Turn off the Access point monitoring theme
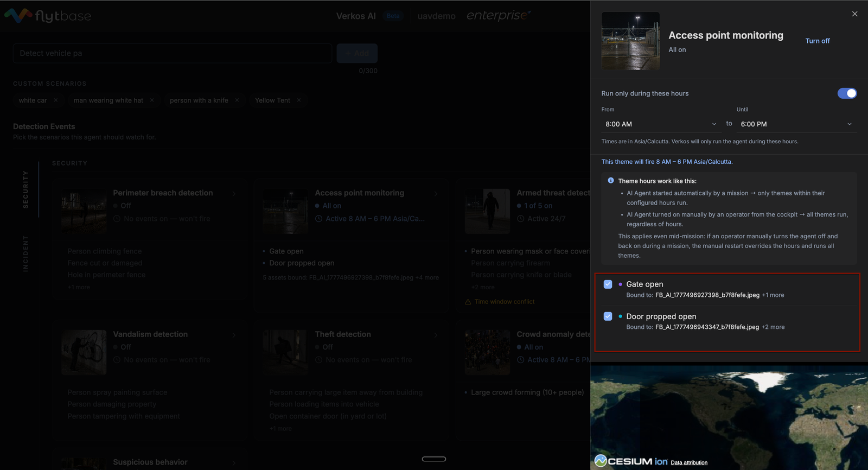Screen dimensions: 868x470 (x=818, y=41)
